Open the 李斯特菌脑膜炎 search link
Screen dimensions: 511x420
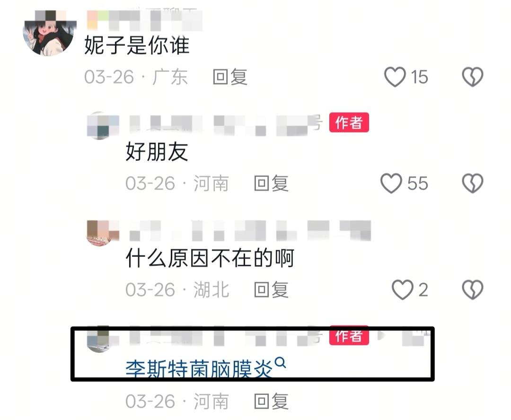pos(199,369)
